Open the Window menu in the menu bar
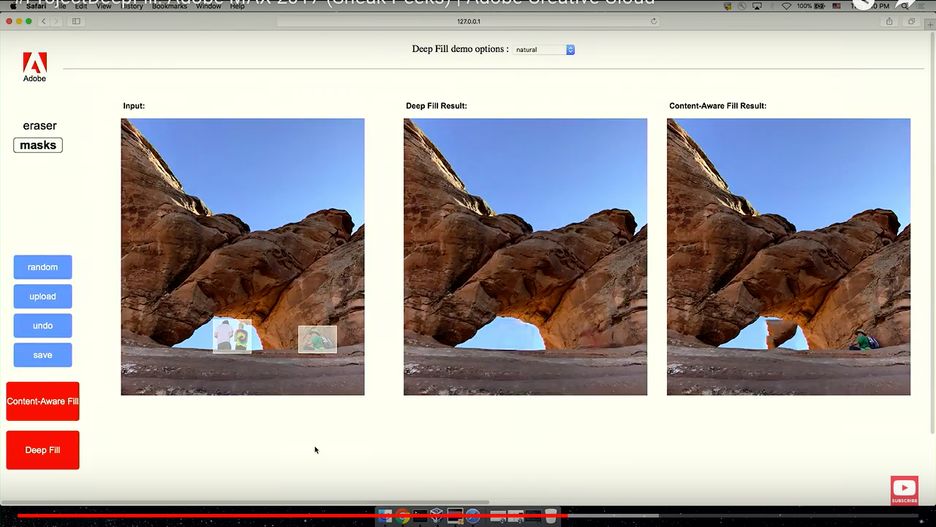Viewport: 936px width, 527px height. coord(208,7)
